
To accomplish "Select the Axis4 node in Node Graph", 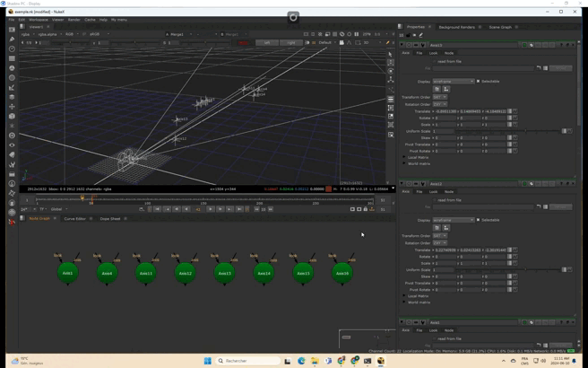I will coord(107,273).
